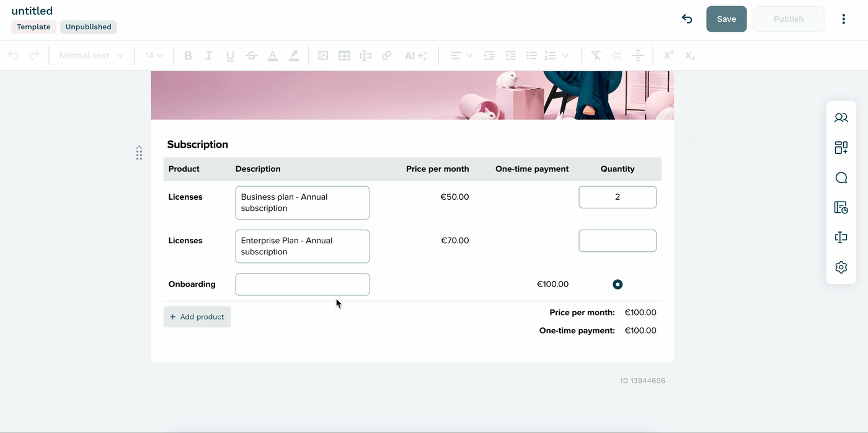Viewport: 868px width, 433px height.
Task: Click the Quantity column header
Action: [618, 169]
